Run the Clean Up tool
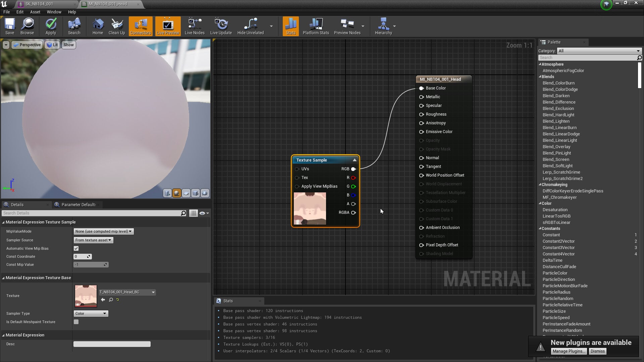The image size is (644, 362). 117,26
